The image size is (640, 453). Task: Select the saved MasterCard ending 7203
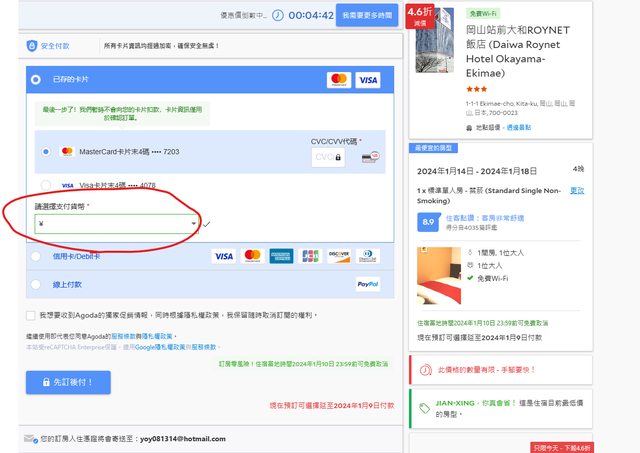tap(46, 152)
